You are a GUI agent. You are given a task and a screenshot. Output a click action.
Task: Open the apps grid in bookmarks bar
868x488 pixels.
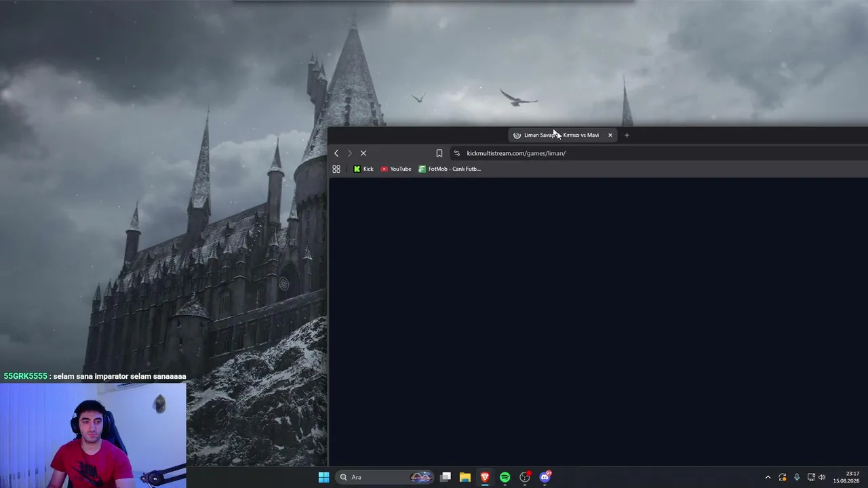pyautogui.click(x=336, y=169)
